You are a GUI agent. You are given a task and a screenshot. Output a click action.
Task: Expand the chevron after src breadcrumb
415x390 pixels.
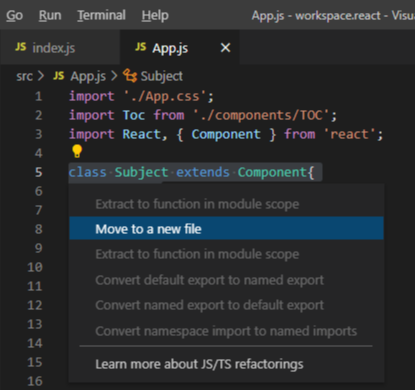point(41,76)
